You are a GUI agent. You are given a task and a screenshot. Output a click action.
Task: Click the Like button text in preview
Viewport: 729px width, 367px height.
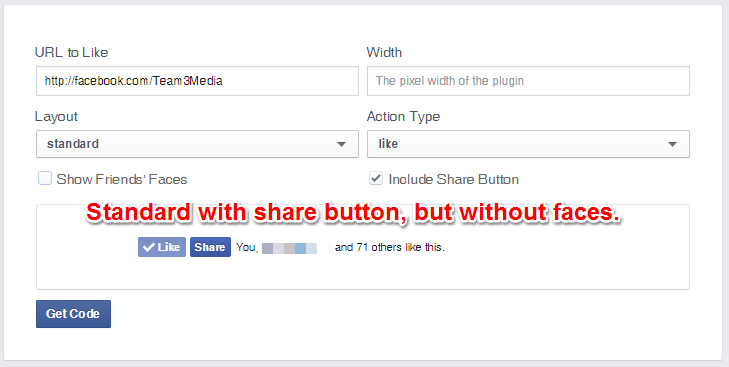pos(169,247)
